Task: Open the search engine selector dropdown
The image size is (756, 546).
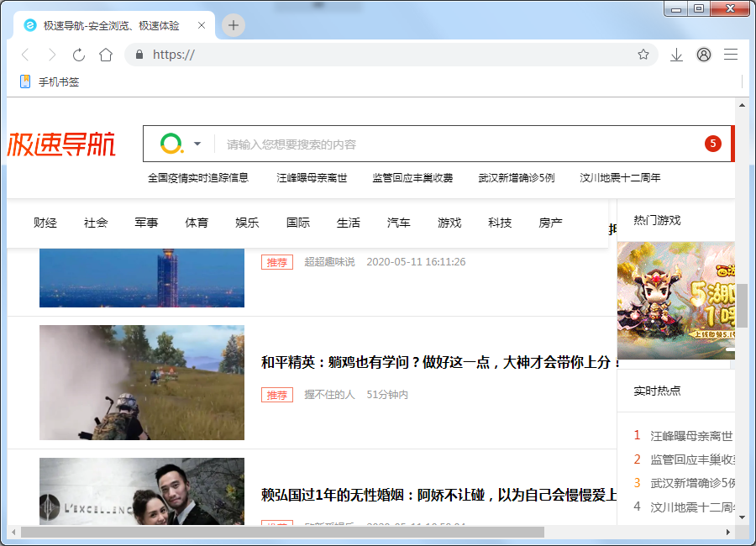Action: click(196, 143)
